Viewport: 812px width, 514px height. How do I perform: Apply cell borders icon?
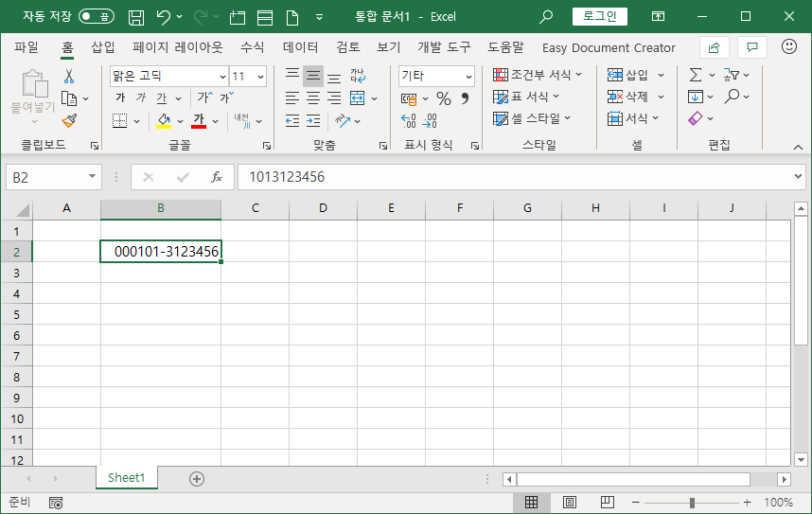click(119, 121)
